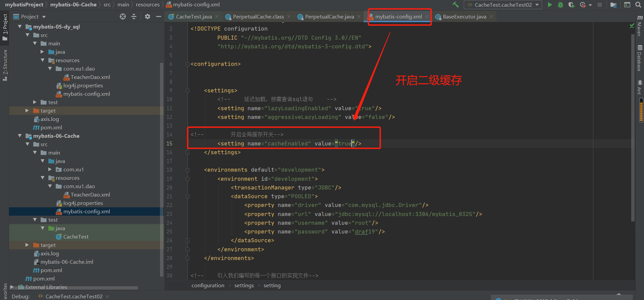Click the Profiler run icon
The image size is (644, 300).
coord(583,5)
